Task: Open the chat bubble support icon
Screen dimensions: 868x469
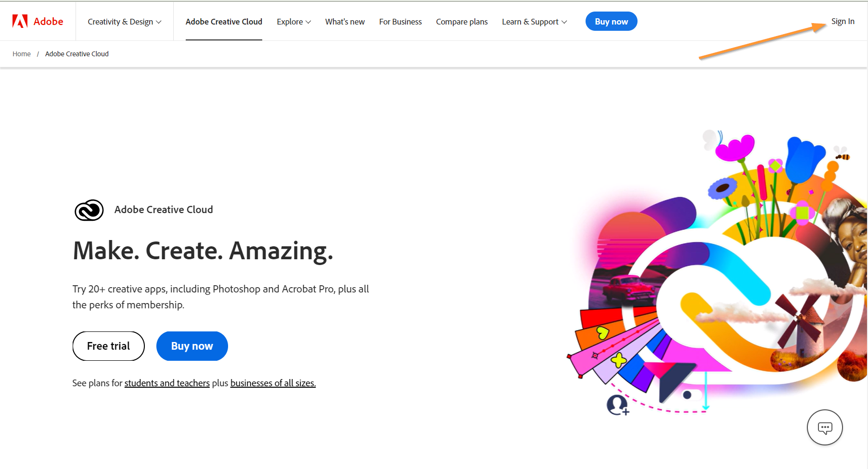Action: pyautogui.click(x=825, y=428)
